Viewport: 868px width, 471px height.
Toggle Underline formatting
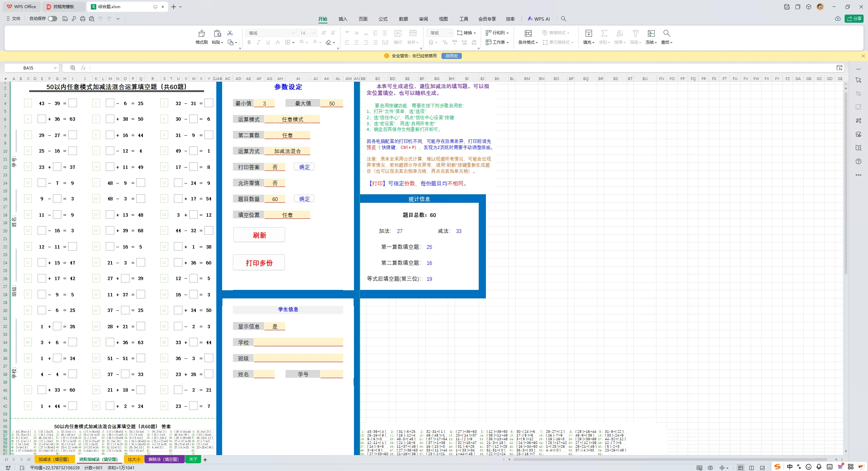coord(268,42)
